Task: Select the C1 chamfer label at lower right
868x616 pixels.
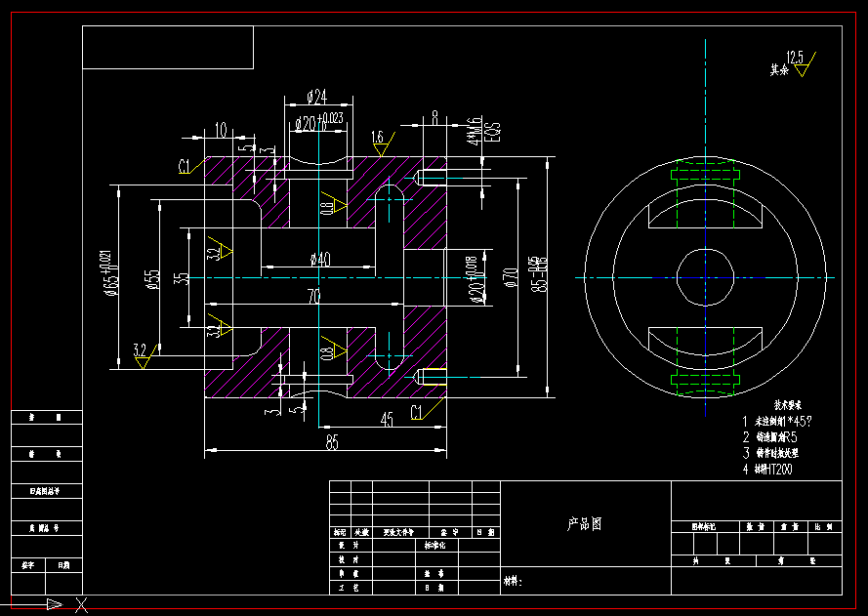Action: [417, 412]
